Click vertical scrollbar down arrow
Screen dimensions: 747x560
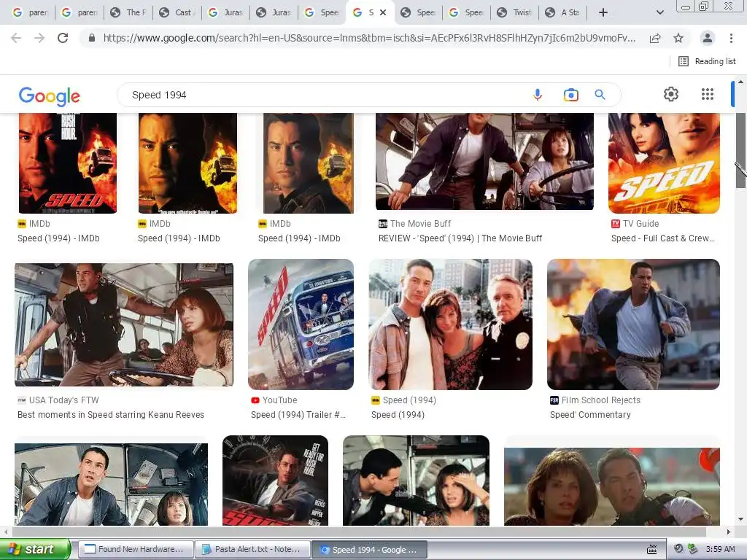tap(740, 519)
